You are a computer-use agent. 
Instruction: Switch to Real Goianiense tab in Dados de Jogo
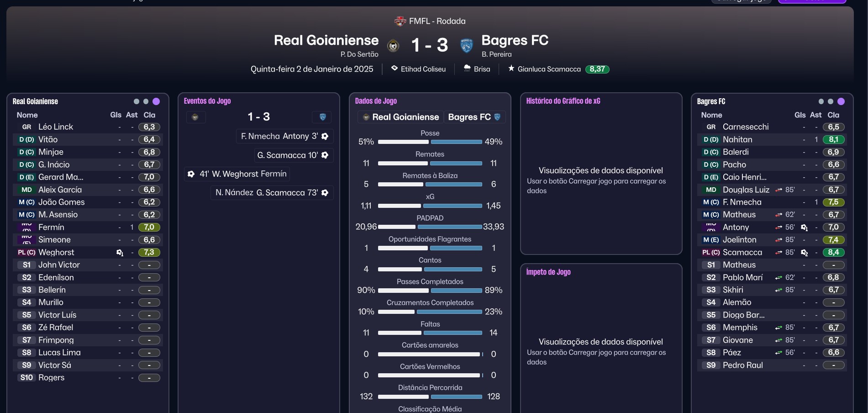point(400,117)
